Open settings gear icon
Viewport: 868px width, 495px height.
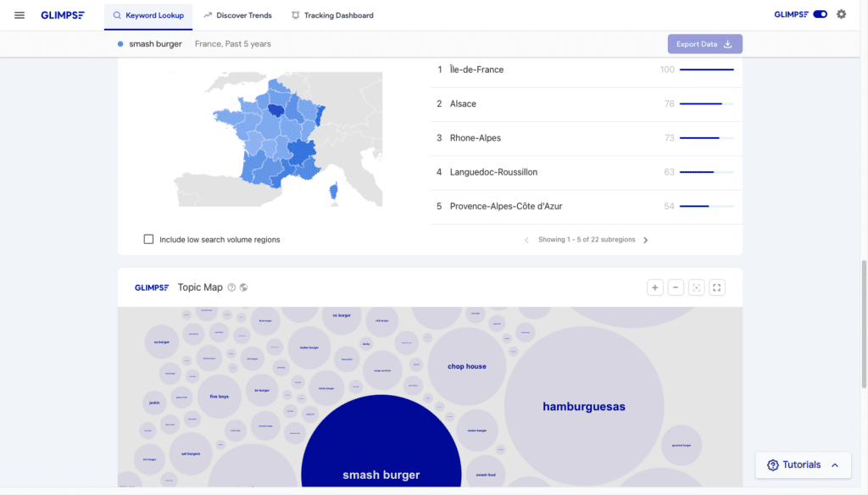(x=842, y=14)
